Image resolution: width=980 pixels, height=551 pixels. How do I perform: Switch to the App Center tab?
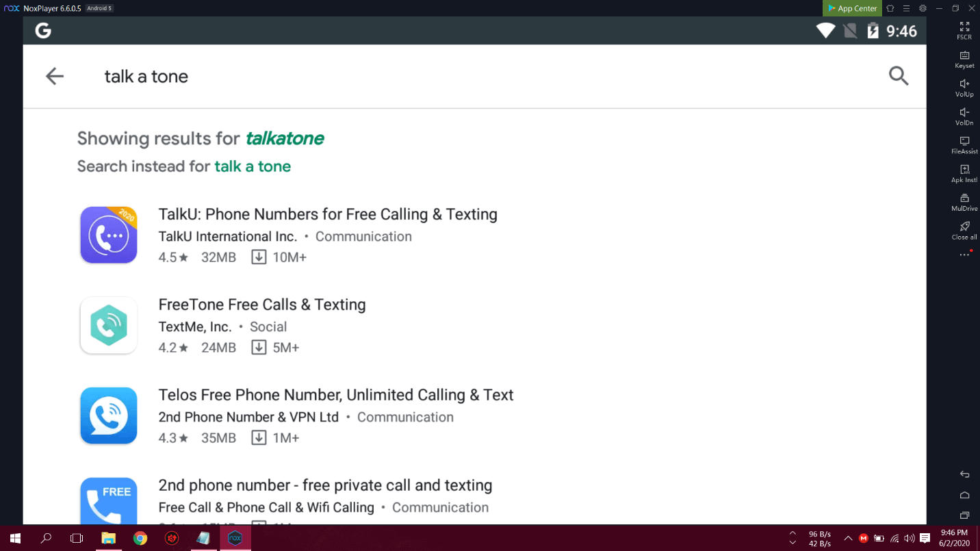(851, 8)
